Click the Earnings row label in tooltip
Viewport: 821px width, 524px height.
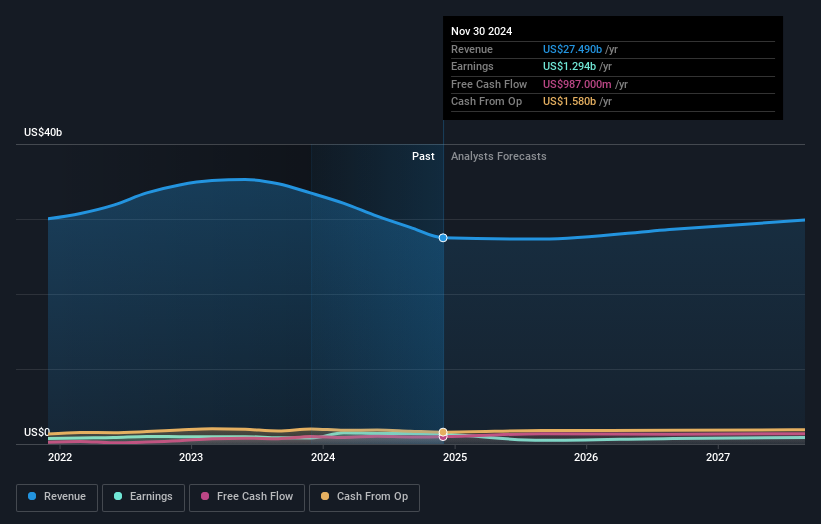(x=472, y=66)
